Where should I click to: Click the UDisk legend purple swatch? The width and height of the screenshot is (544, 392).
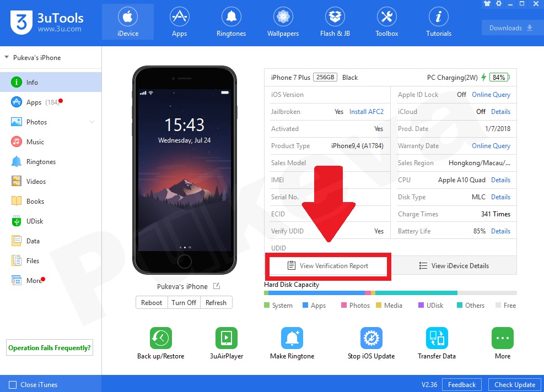tap(421, 306)
